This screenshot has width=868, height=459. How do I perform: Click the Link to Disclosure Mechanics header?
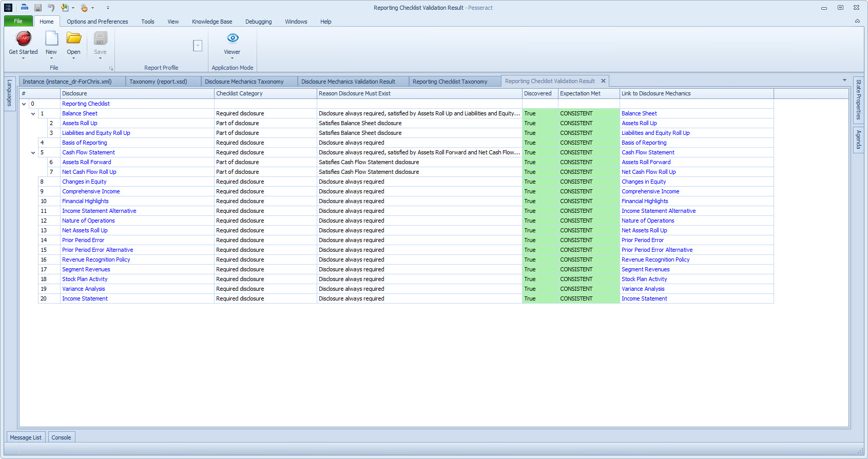pyautogui.click(x=697, y=93)
